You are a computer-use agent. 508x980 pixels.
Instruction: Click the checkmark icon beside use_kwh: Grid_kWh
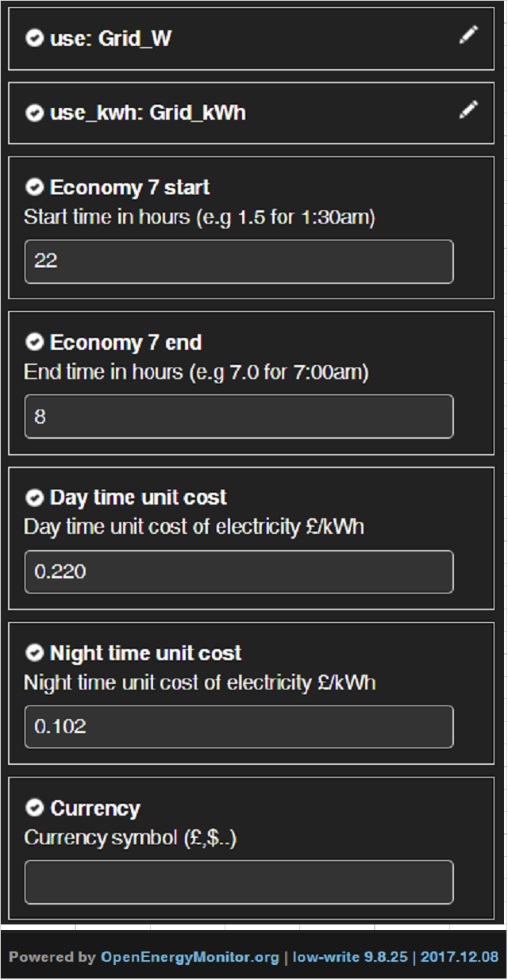[34, 113]
